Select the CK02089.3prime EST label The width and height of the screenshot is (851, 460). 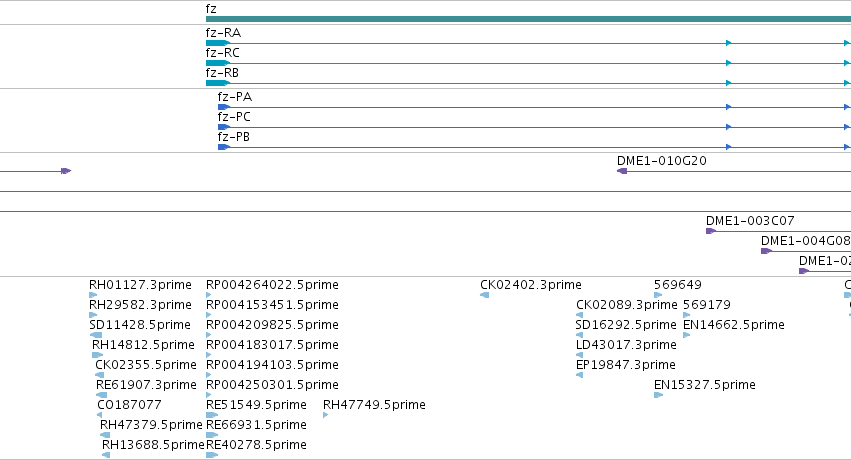[x=626, y=305]
